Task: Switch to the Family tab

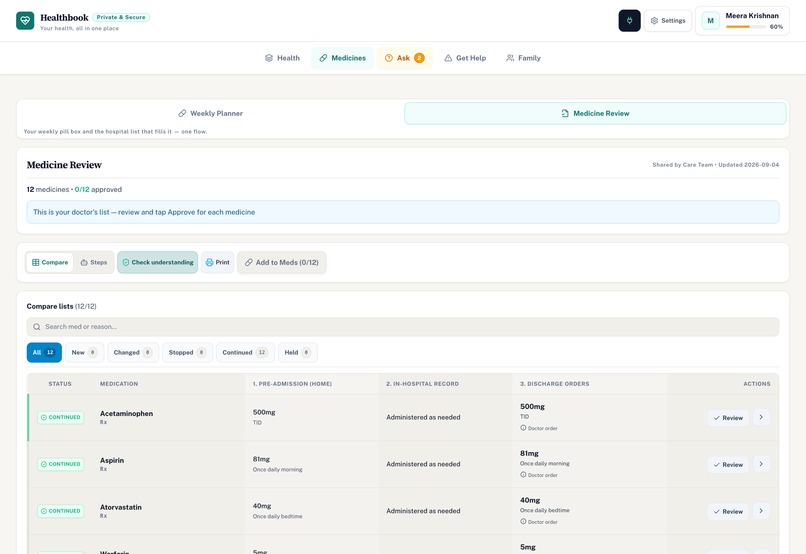Action: tap(523, 58)
